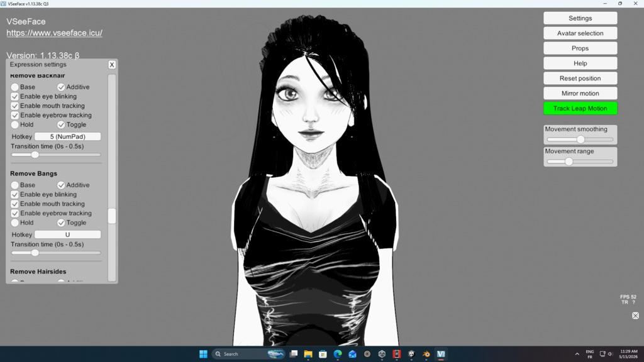Select Hold mode for Remove Backhair

click(15, 125)
